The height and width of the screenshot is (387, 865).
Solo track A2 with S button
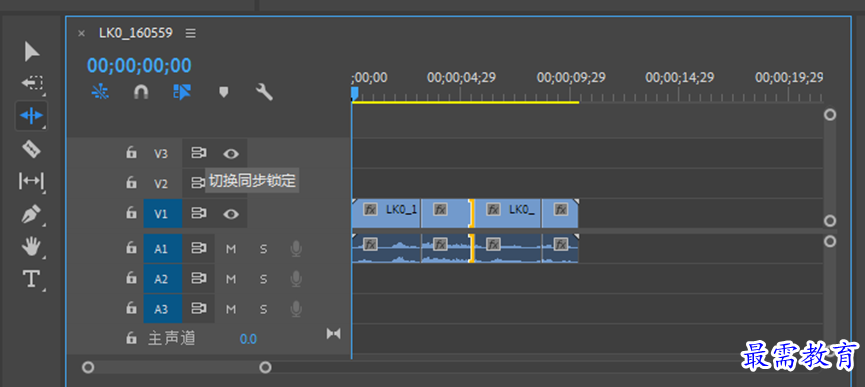pyautogui.click(x=263, y=280)
